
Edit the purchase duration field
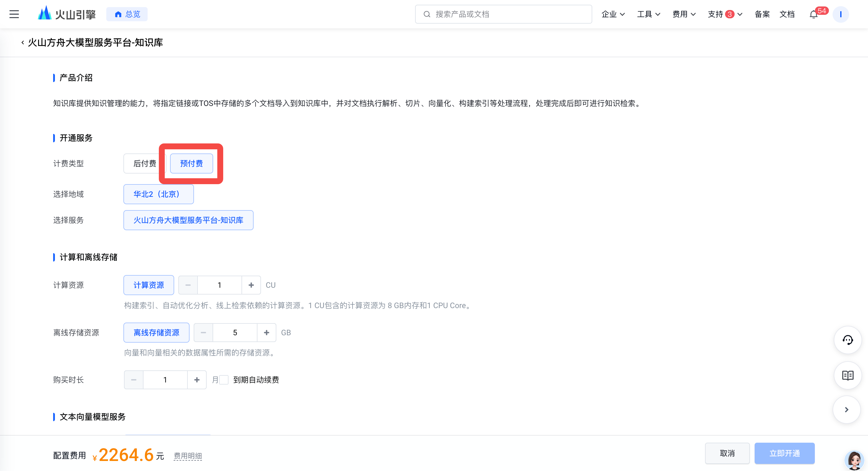click(x=165, y=380)
